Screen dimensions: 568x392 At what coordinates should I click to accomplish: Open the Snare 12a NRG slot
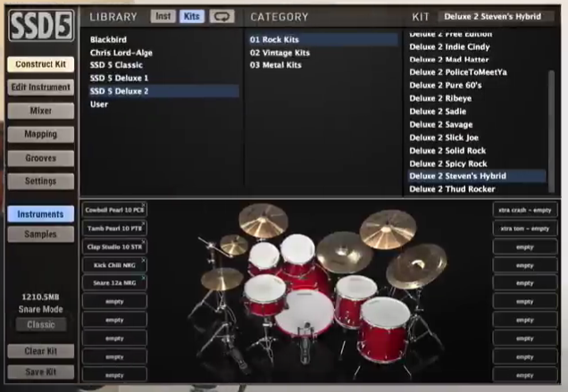(114, 283)
